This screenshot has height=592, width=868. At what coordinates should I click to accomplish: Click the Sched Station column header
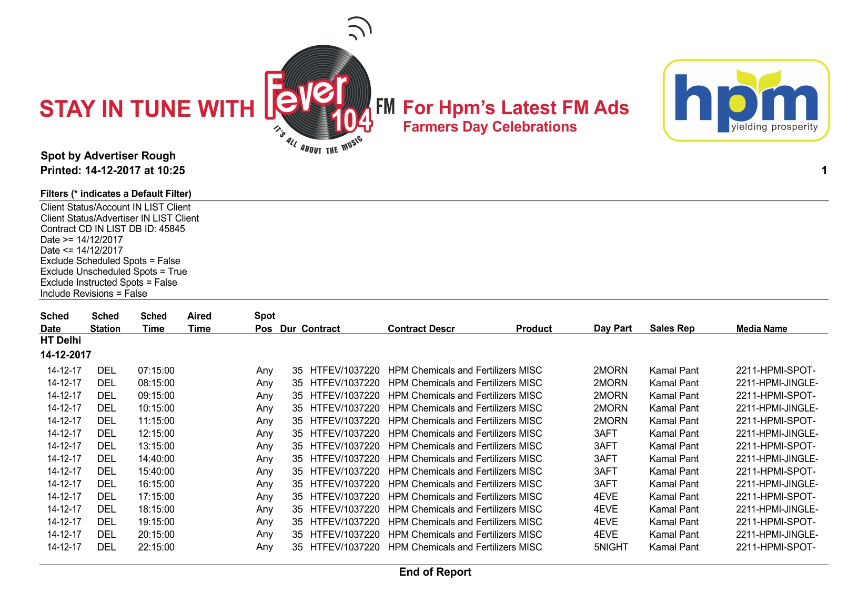(x=105, y=322)
